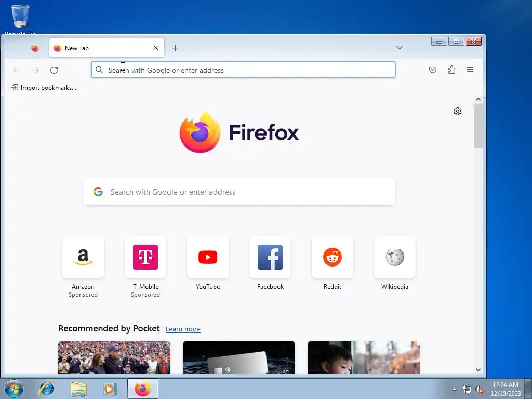The height and width of the screenshot is (399, 532).
Task: Click the Recommended by Pocket heading
Action: click(109, 328)
